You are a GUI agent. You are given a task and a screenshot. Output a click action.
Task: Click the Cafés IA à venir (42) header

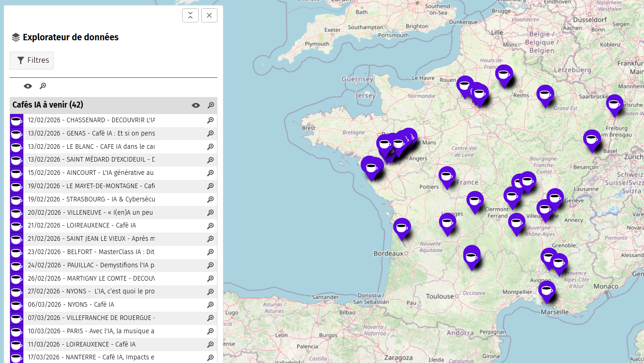[x=48, y=105]
